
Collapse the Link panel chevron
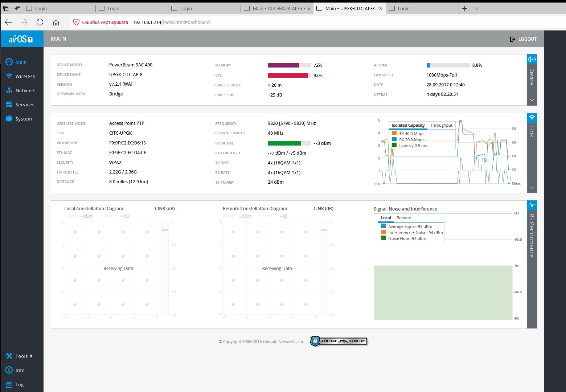click(532, 188)
